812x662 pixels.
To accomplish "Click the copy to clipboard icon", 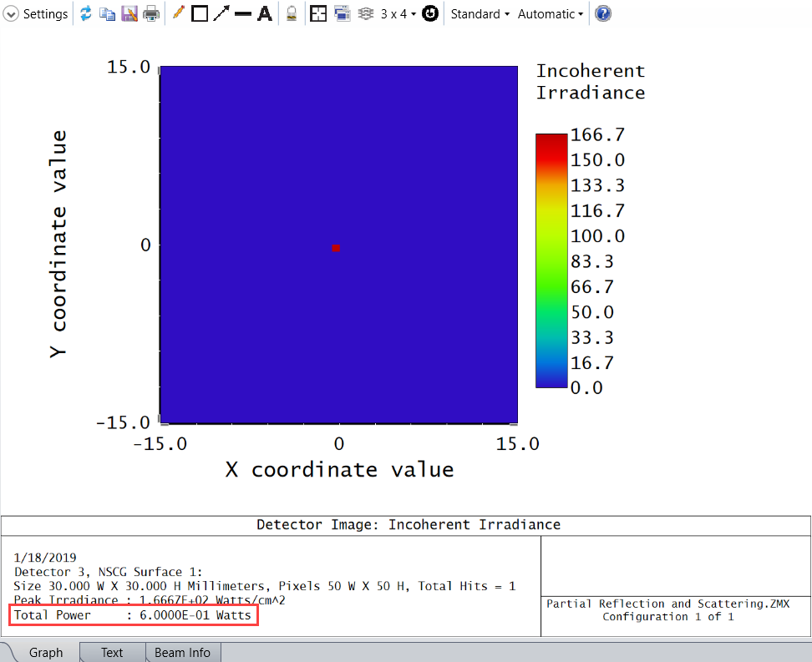I will (107, 14).
